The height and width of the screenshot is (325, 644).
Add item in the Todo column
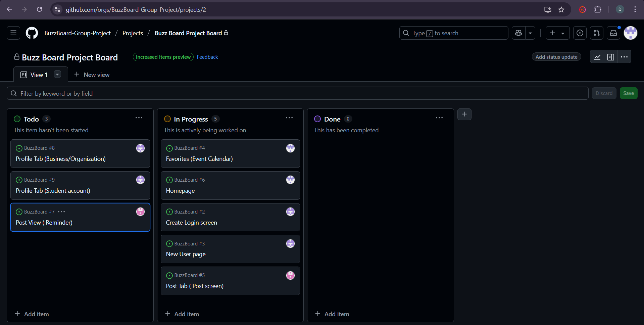32,314
